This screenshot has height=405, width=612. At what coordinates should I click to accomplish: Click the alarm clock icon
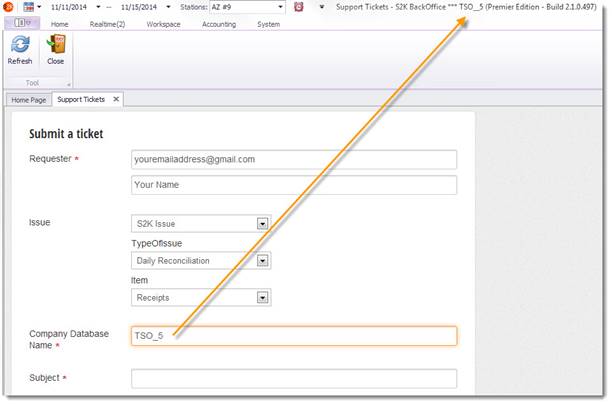[298, 7]
